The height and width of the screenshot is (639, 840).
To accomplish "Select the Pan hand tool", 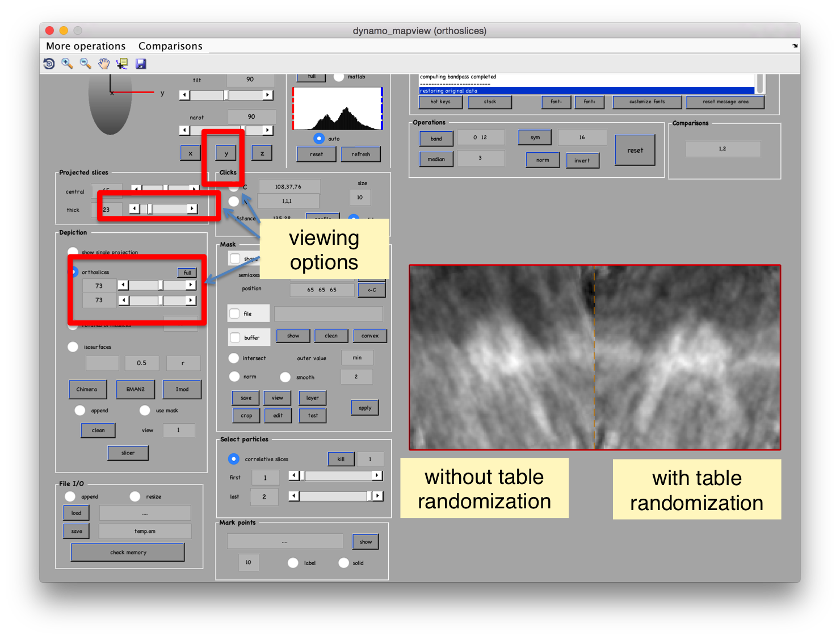I will coord(103,64).
